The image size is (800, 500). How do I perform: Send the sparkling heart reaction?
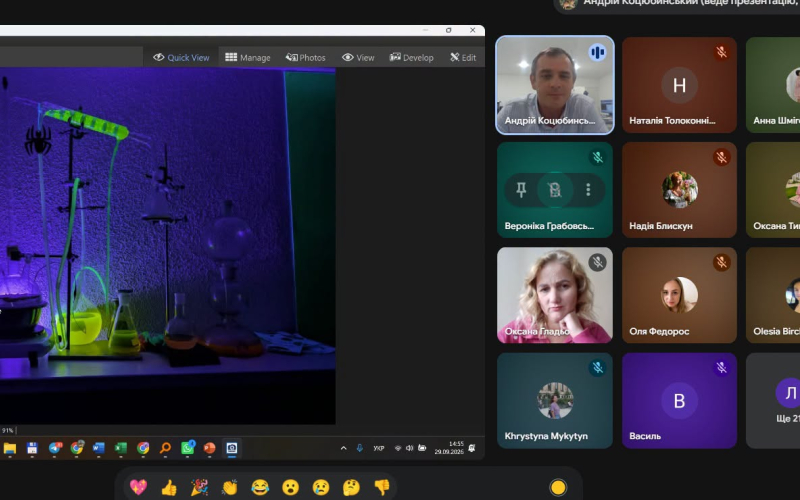pos(138,487)
